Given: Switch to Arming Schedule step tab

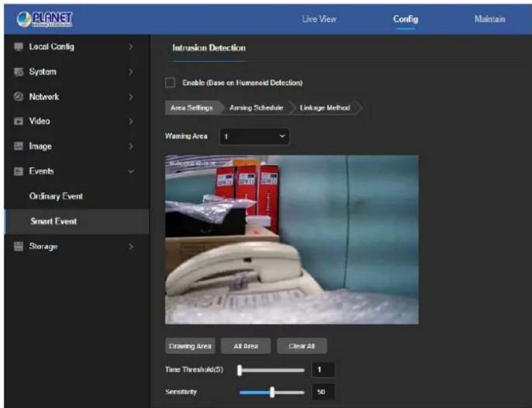Looking at the screenshot, I should pyautogui.click(x=256, y=108).
